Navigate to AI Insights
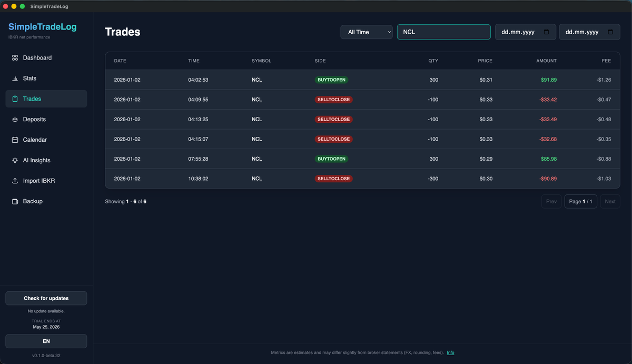The width and height of the screenshot is (632, 364). 46,161
